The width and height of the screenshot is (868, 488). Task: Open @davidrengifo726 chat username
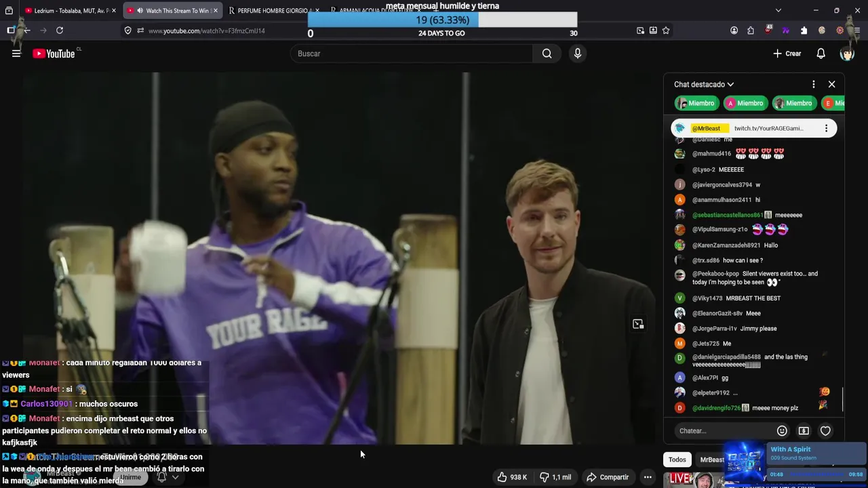pyautogui.click(x=716, y=408)
